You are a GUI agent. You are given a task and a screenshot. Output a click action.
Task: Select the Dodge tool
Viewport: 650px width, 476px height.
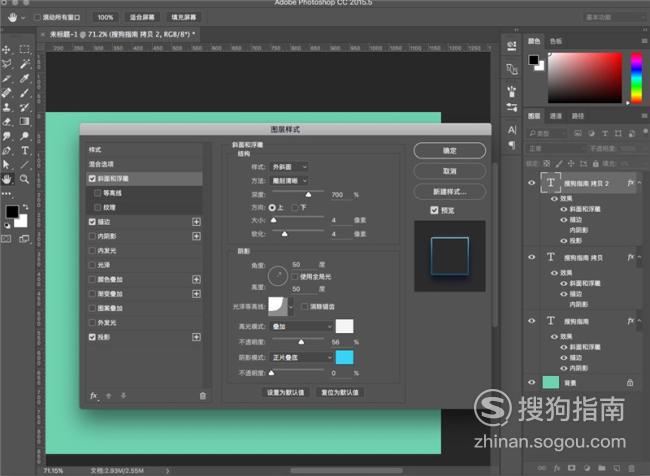(24, 136)
